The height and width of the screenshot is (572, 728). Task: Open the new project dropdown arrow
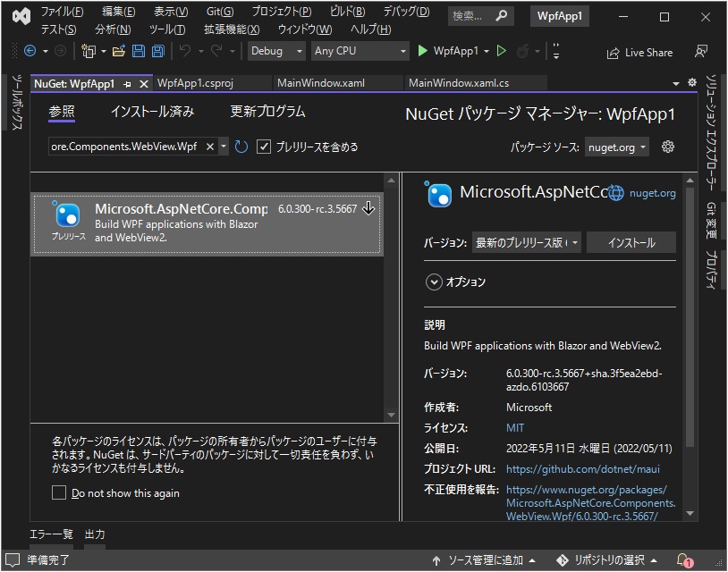[x=103, y=51]
